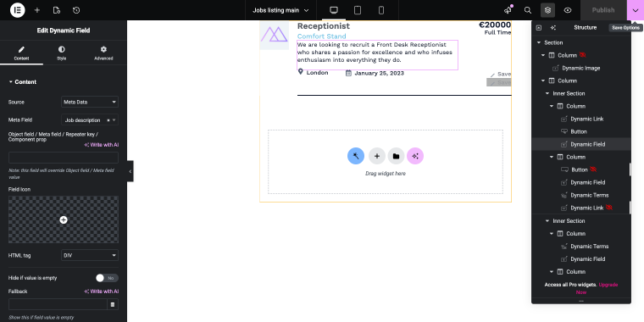
Task: Toggle the Structure layers icon in top bar
Action: [x=548, y=10]
